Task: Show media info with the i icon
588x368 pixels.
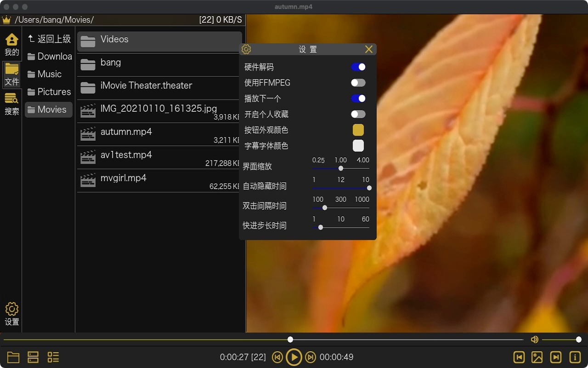Action: [x=575, y=357]
